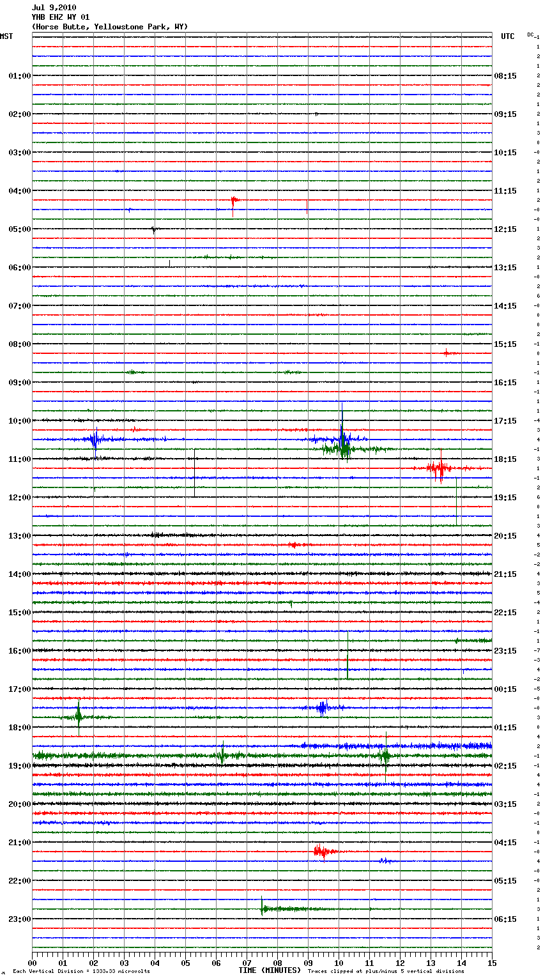Click the 22:15 UTC time label

point(505,613)
